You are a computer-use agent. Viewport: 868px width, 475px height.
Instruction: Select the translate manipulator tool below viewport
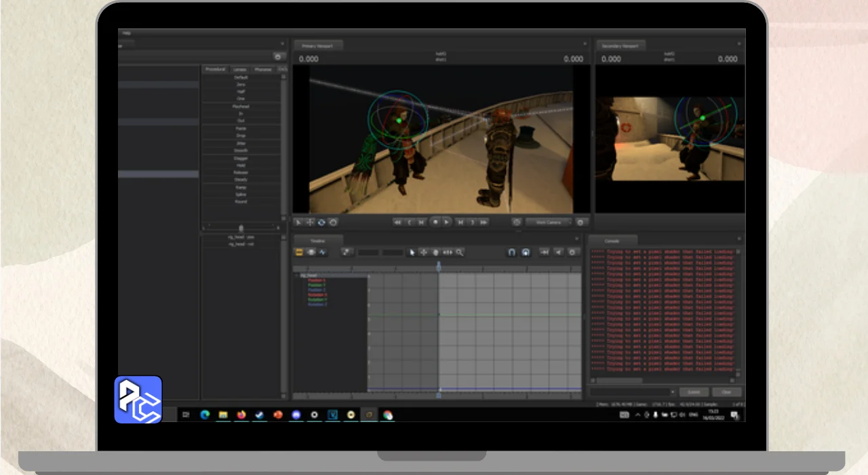coord(310,222)
